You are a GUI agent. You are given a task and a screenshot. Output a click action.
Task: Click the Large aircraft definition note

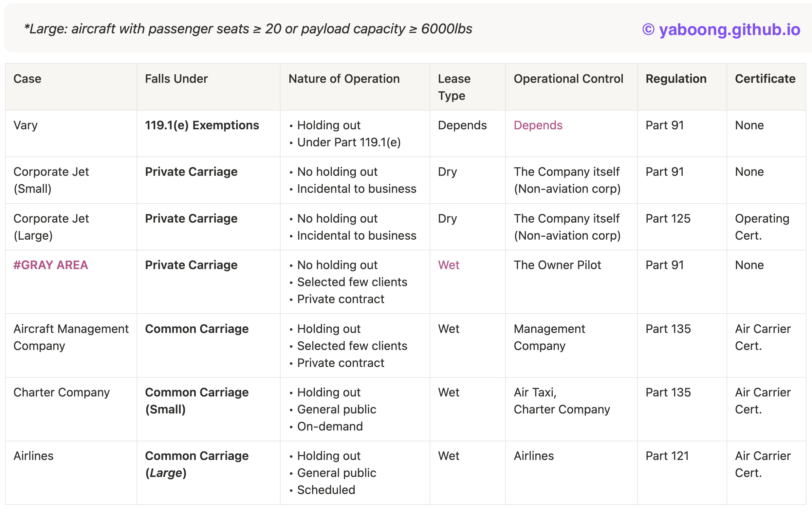[x=248, y=29]
